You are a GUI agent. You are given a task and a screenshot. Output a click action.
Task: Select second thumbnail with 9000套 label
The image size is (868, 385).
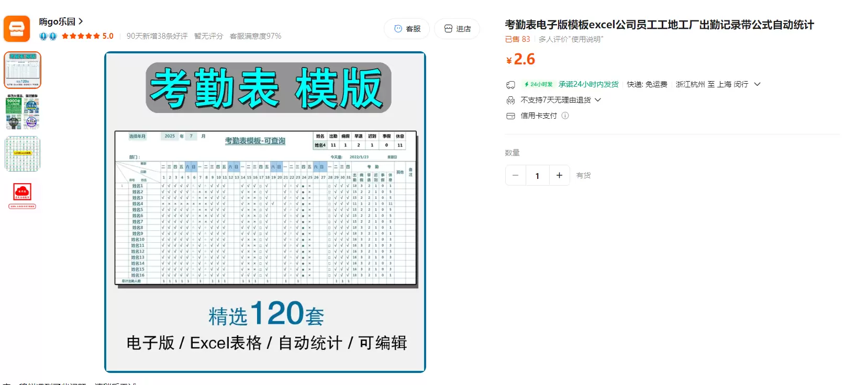click(x=23, y=112)
